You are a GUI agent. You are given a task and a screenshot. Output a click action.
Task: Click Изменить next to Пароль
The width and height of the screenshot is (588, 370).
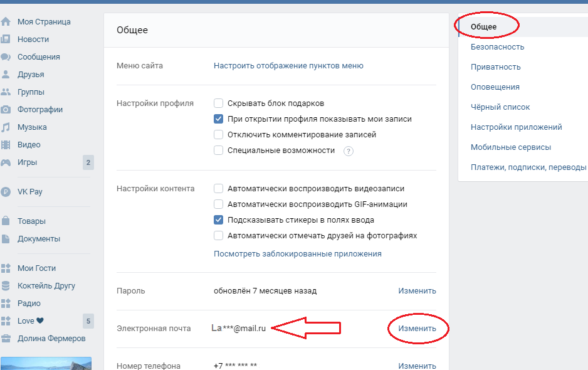pyautogui.click(x=417, y=291)
